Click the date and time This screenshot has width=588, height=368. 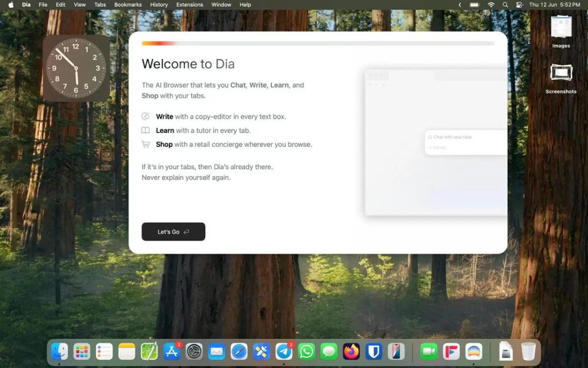[x=555, y=5]
